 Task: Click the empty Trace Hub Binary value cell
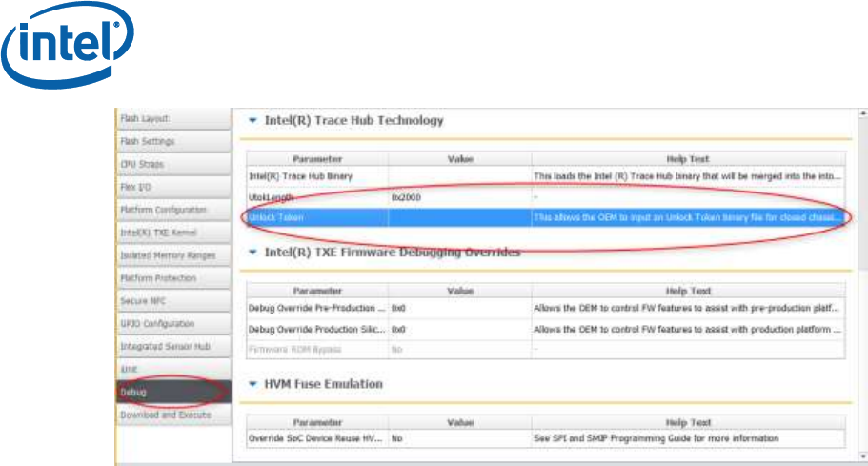[460, 176]
